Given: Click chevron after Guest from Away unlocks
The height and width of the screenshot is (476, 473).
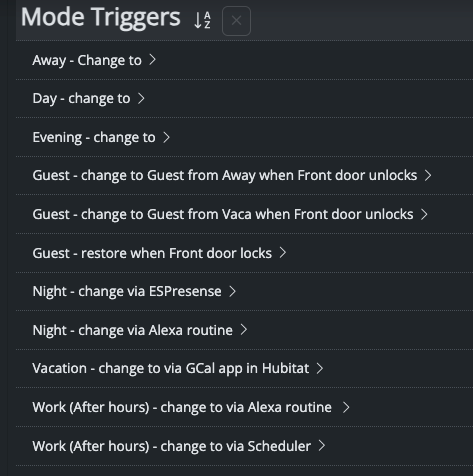Looking at the screenshot, I should pyautogui.click(x=428, y=175).
